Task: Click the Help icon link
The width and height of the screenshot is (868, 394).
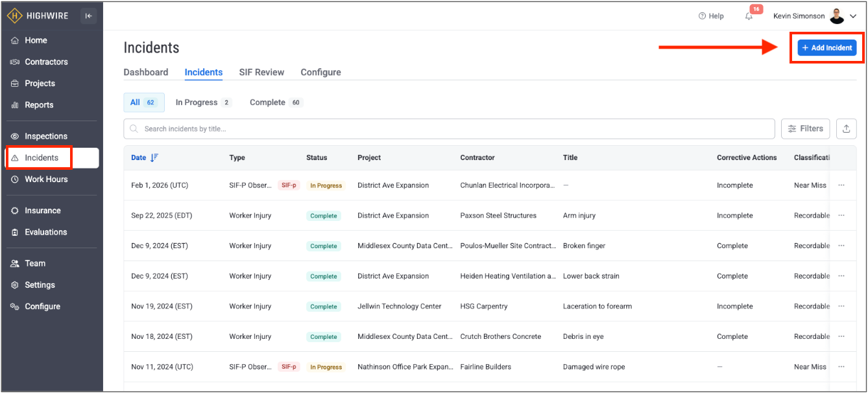Action: [711, 16]
